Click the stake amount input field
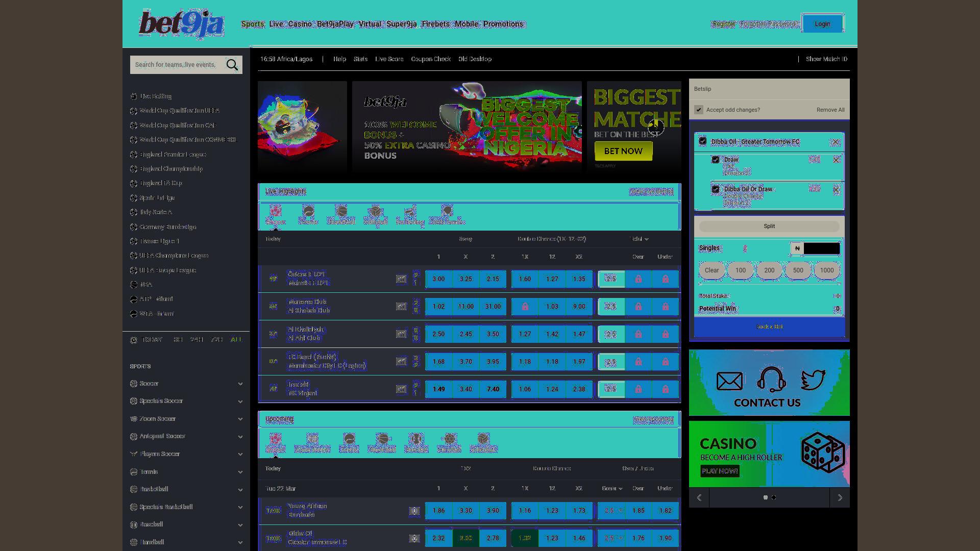The image size is (980, 551). coord(821,249)
